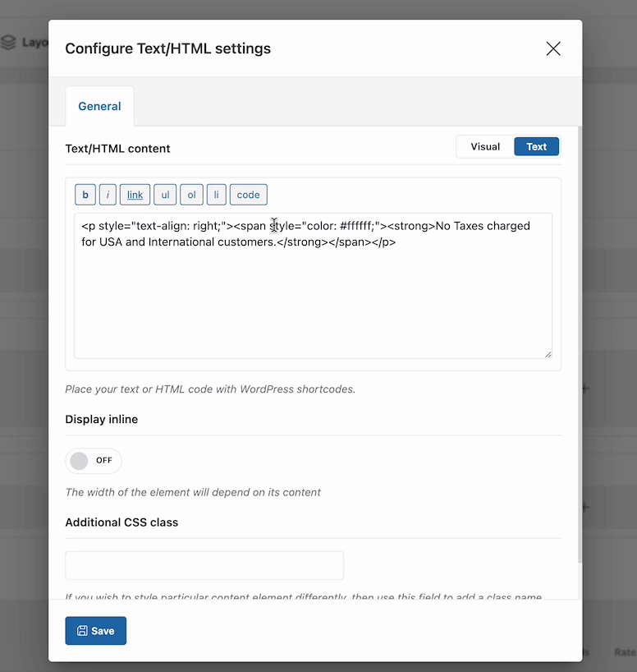The height and width of the screenshot is (672, 637).
Task: Click inside the HTML content textarea
Action: [x=312, y=296]
